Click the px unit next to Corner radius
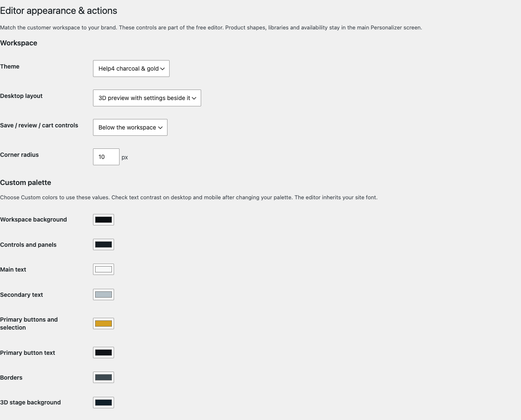 point(125,157)
